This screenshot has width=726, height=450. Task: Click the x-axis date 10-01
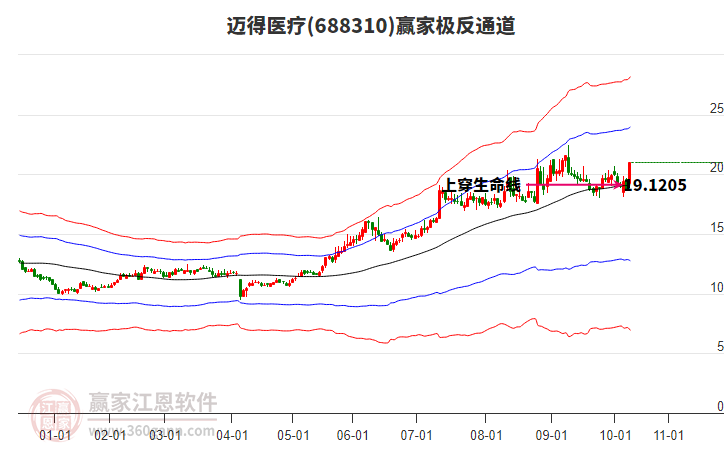coord(615,435)
